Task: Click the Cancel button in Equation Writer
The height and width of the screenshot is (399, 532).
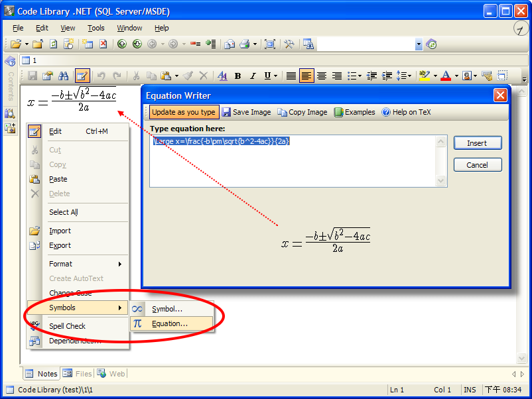Action: click(478, 165)
